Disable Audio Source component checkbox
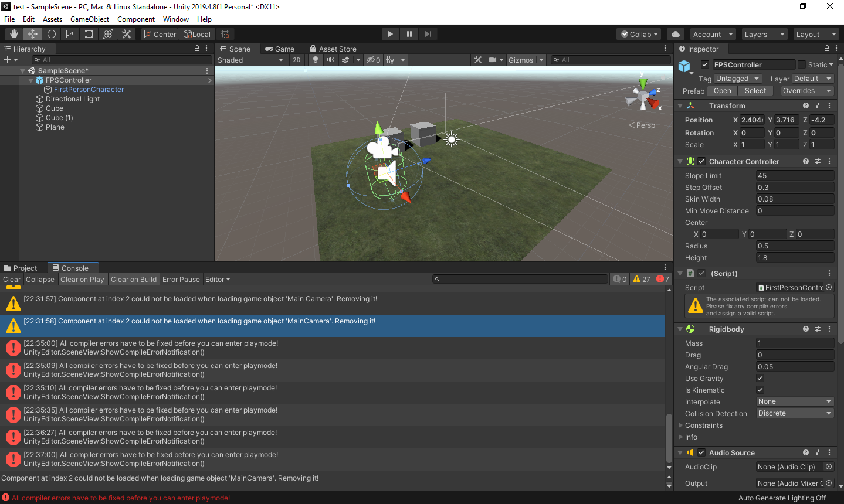Screen dimensions: 844x504 (701, 452)
